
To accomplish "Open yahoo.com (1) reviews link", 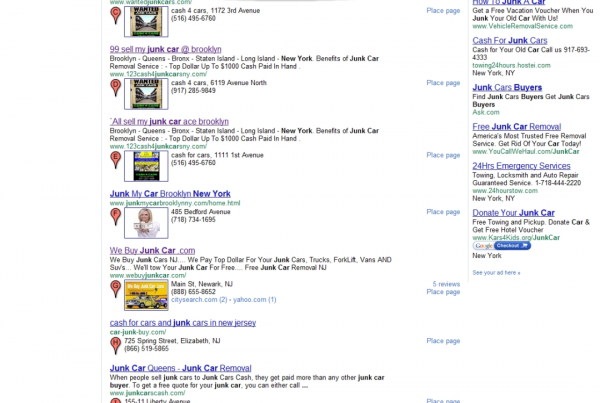I will [254, 300].
